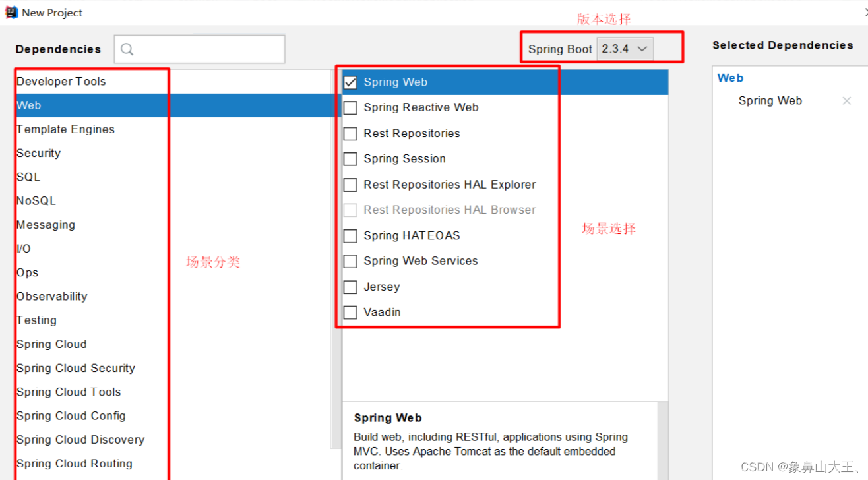
Task: Select the Spring Cloud Routing category
Action: click(174, 464)
